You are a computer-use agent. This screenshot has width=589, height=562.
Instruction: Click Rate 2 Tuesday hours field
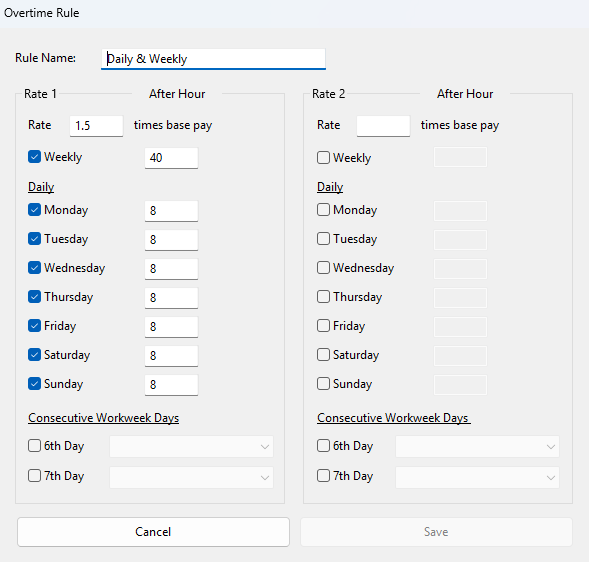[x=461, y=240]
